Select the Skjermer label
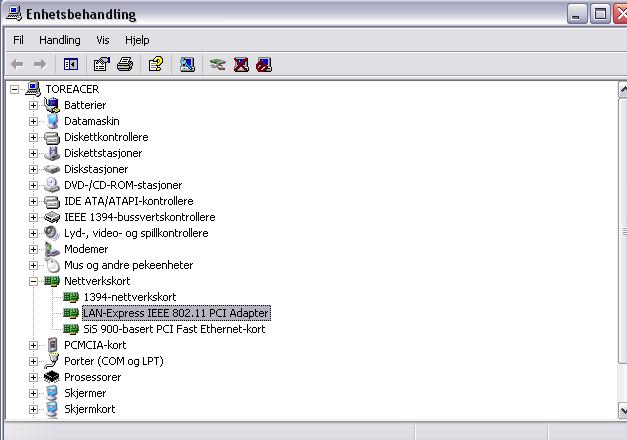 point(85,393)
